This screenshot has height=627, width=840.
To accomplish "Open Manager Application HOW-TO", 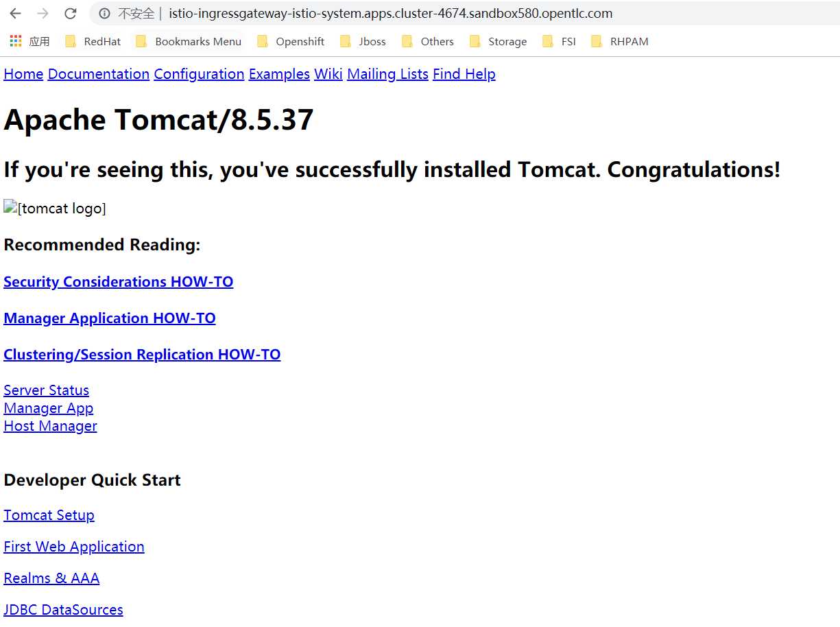I will 110,318.
